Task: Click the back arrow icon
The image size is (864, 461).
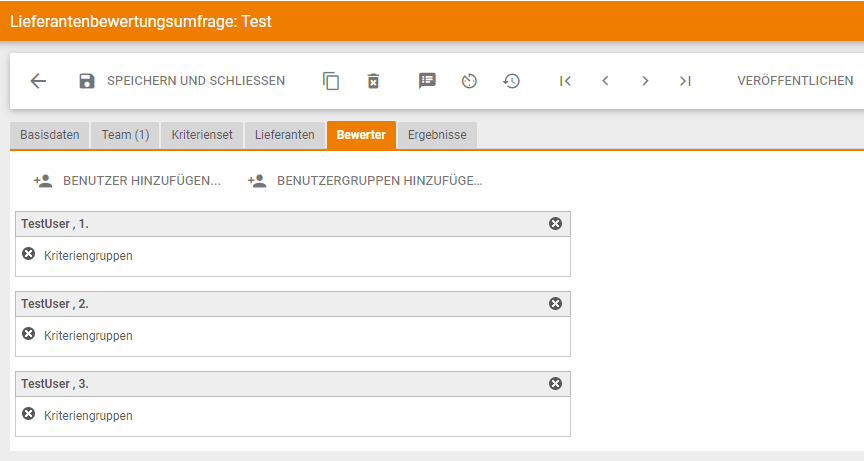Action: pyautogui.click(x=38, y=81)
